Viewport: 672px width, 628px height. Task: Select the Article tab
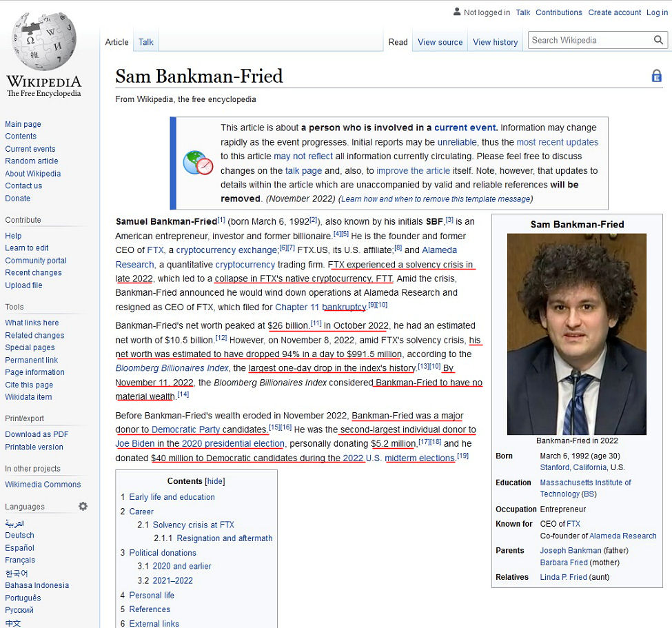point(116,42)
